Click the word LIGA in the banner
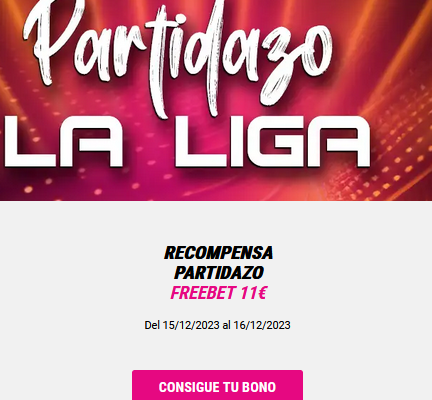432x400 pixels. pos(272,141)
